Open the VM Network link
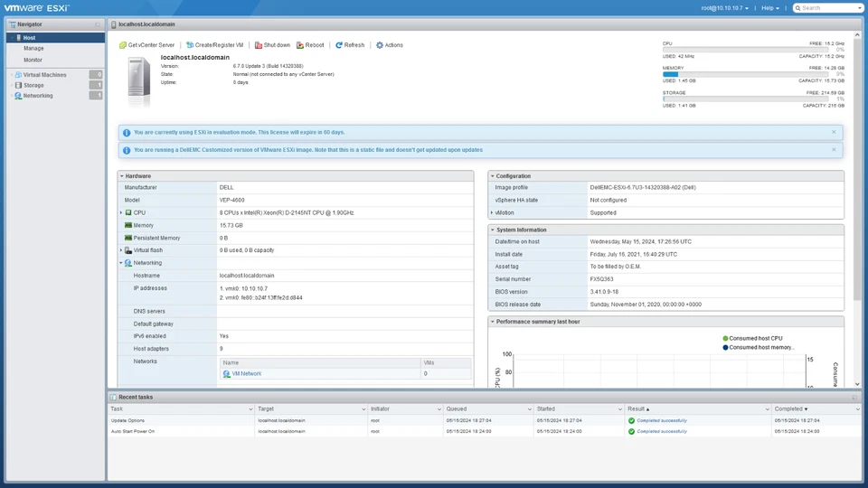 (246, 373)
